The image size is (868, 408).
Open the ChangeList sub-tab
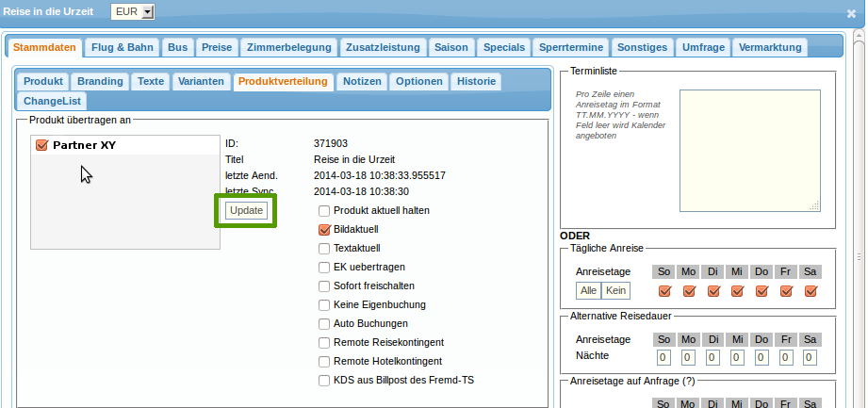tap(52, 100)
